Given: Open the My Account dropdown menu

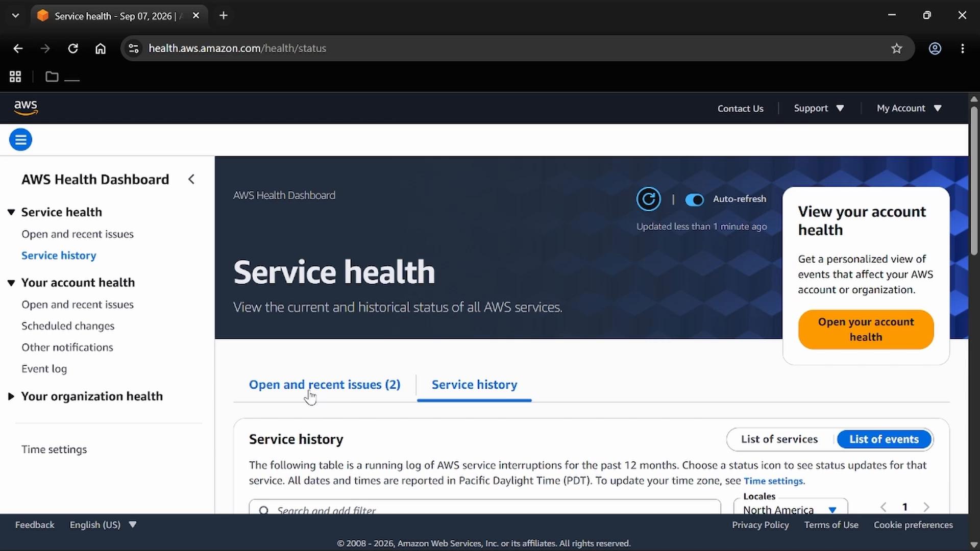Looking at the screenshot, I should click(909, 108).
